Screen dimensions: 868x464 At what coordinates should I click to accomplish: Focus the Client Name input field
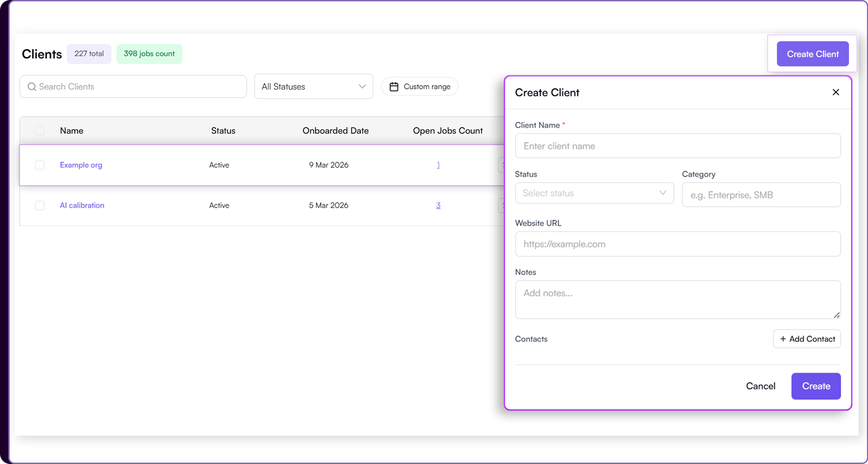click(678, 146)
